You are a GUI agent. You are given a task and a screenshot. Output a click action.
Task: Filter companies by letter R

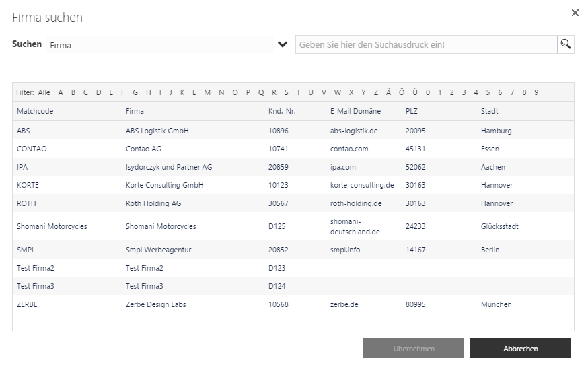(x=274, y=92)
